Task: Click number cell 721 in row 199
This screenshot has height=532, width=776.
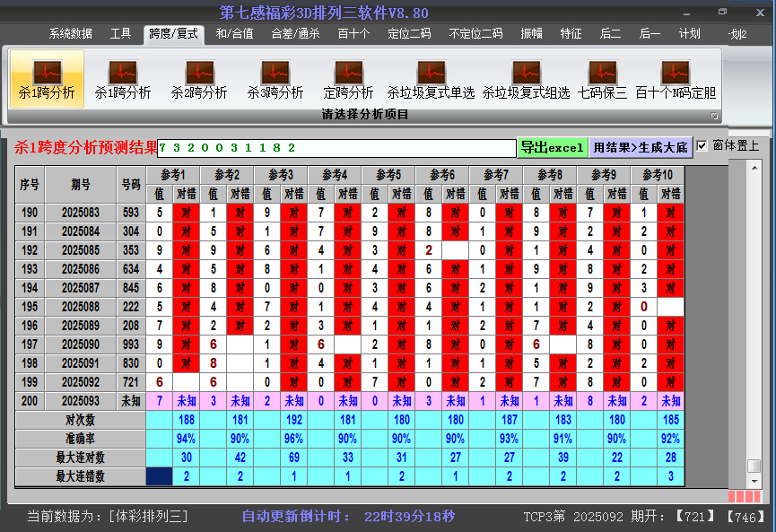Action: pos(131,382)
